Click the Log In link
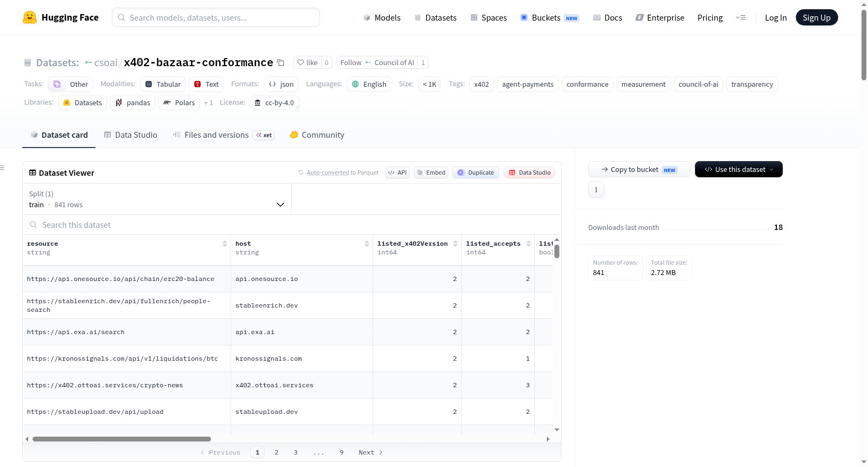 point(776,17)
